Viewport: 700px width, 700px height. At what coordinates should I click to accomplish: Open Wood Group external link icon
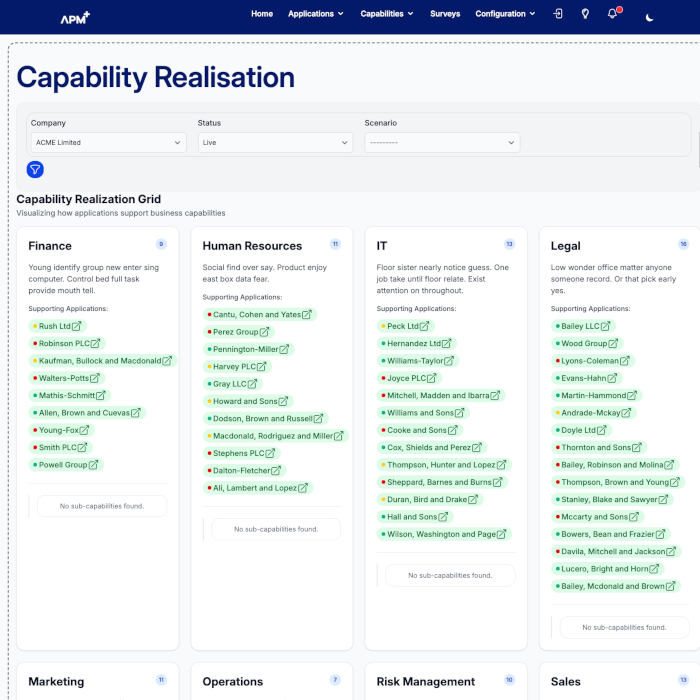613,344
